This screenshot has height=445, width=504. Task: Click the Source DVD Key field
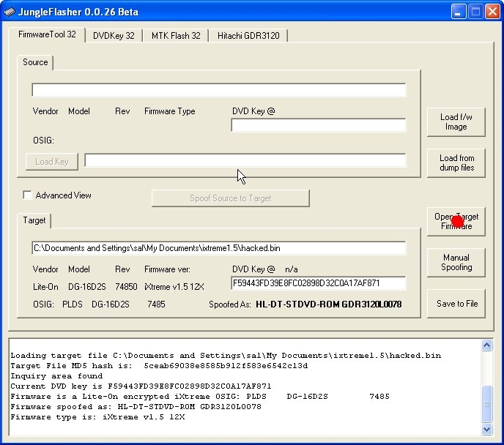tap(318, 125)
